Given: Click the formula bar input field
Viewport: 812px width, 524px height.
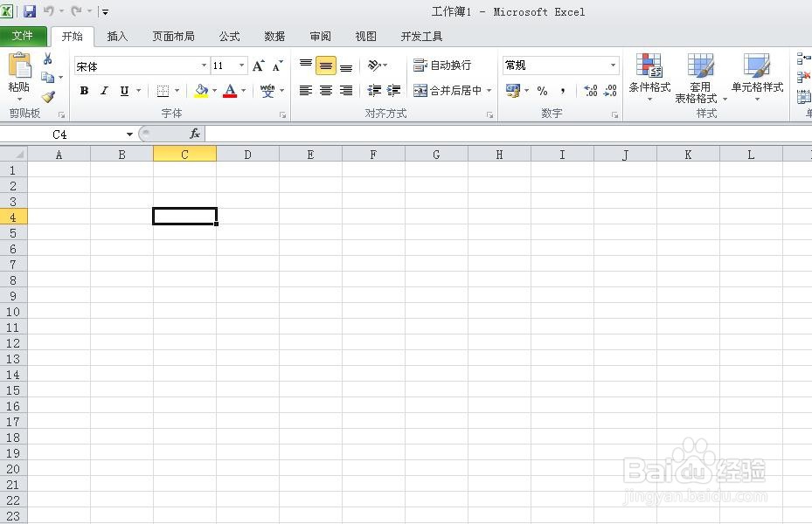Looking at the screenshot, I should 509,134.
